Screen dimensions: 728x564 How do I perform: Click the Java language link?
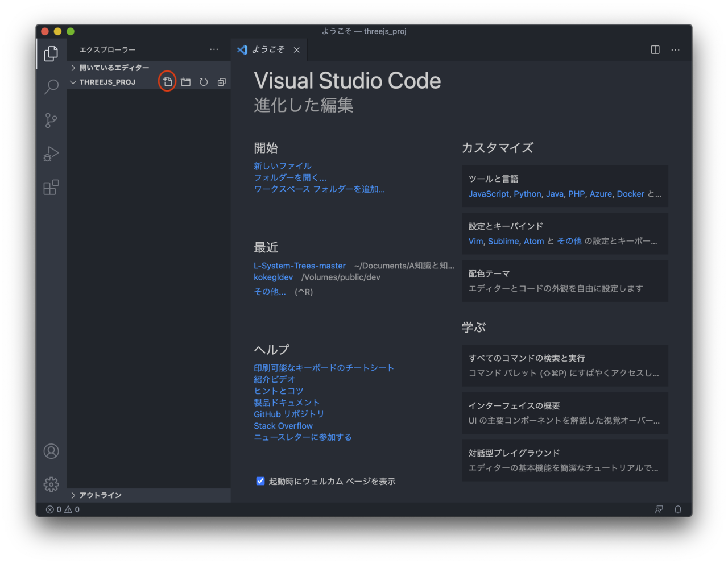[x=555, y=194]
